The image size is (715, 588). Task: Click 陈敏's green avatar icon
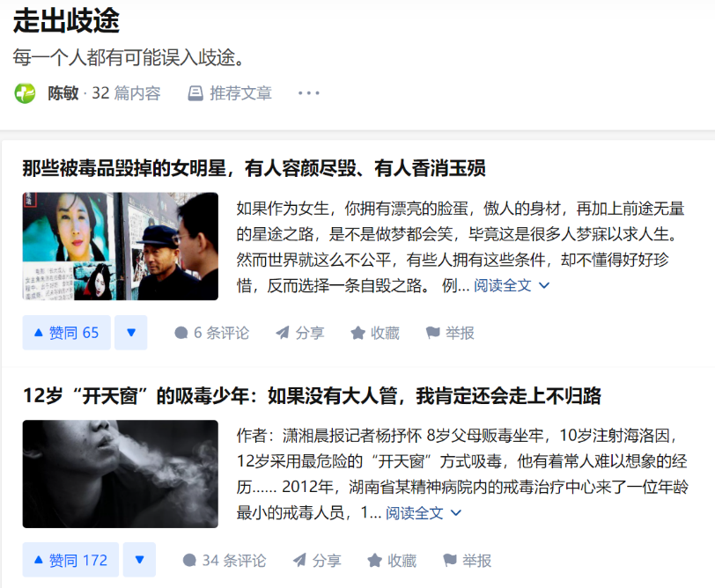[25, 93]
